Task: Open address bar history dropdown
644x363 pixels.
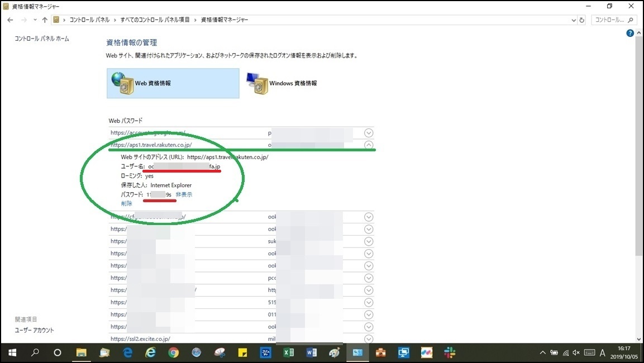Action: click(574, 20)
